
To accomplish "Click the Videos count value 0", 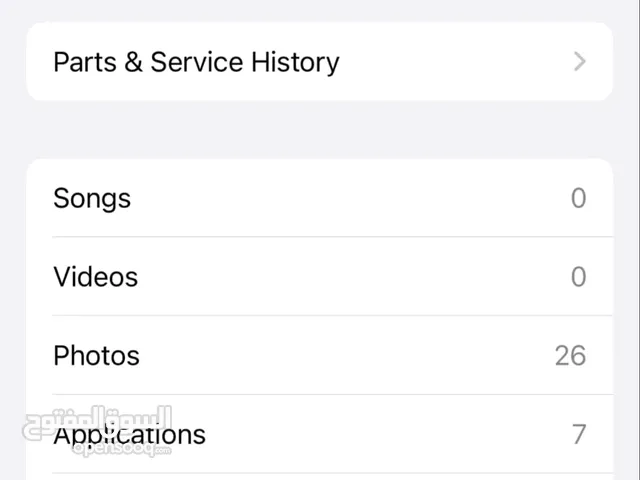I will 578,277.
